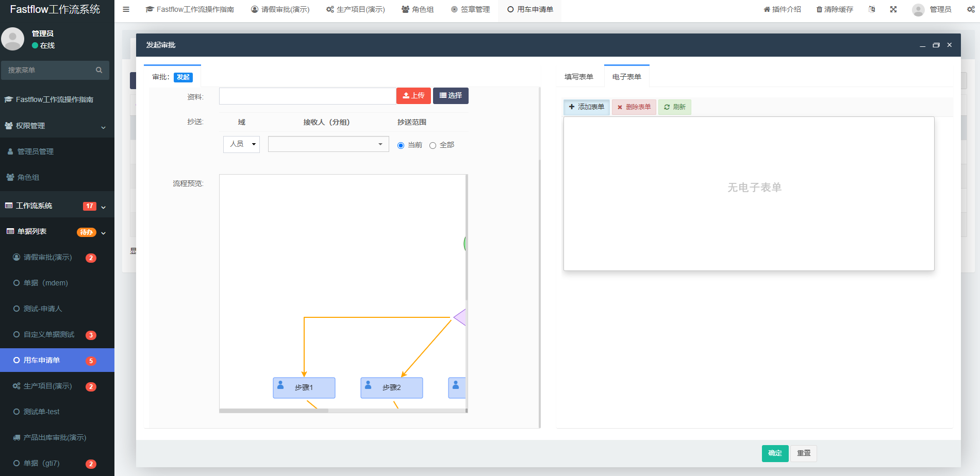Close the 发起审批 dialog

950,45
